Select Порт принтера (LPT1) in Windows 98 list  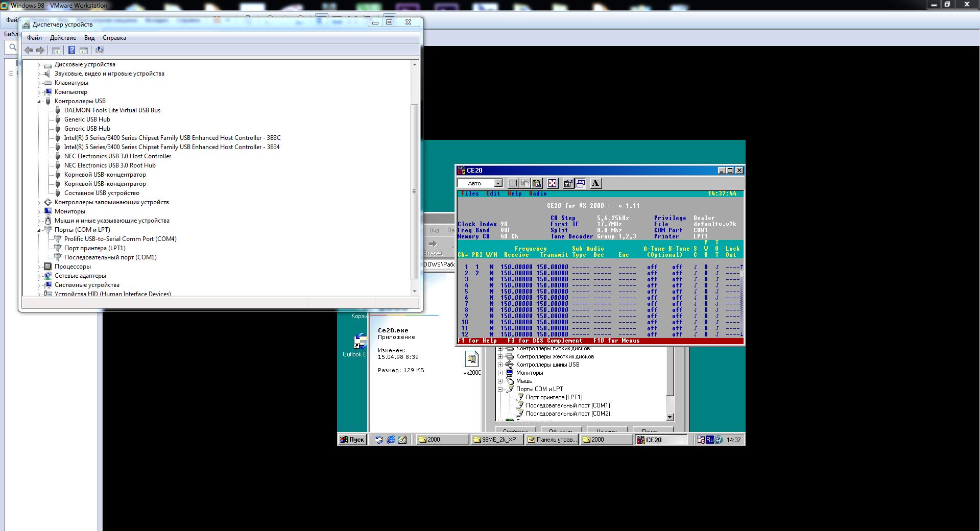click(x=554, y=397)
